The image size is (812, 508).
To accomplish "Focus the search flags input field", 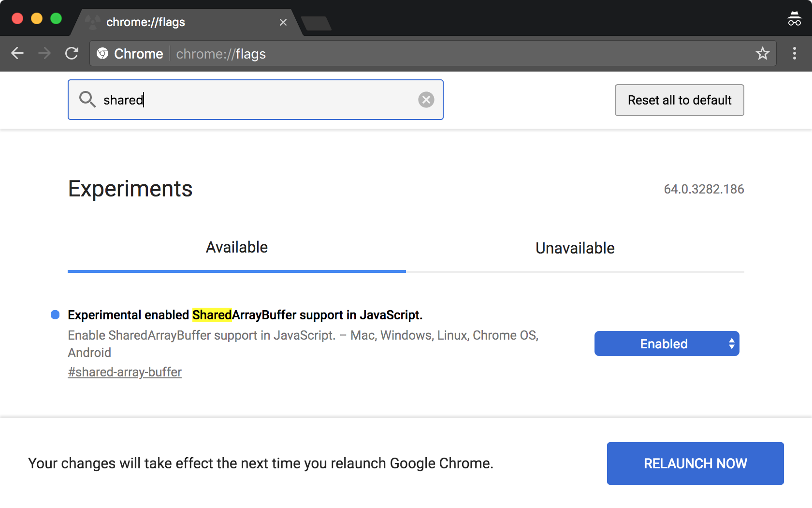I will pyautogui.click(x=256, y=100).
